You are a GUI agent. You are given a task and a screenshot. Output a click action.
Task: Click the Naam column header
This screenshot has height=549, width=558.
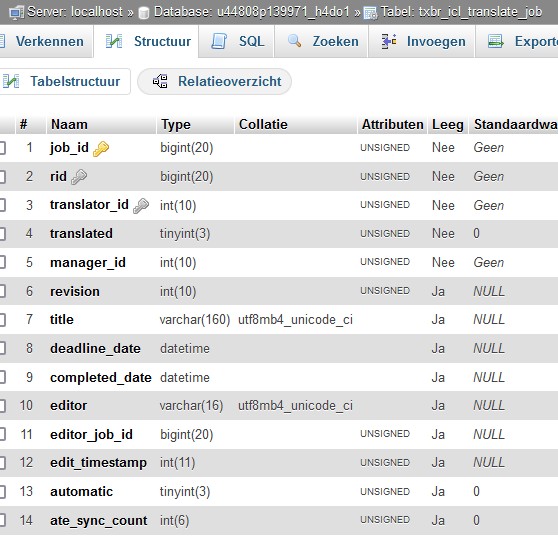[69, 125]
